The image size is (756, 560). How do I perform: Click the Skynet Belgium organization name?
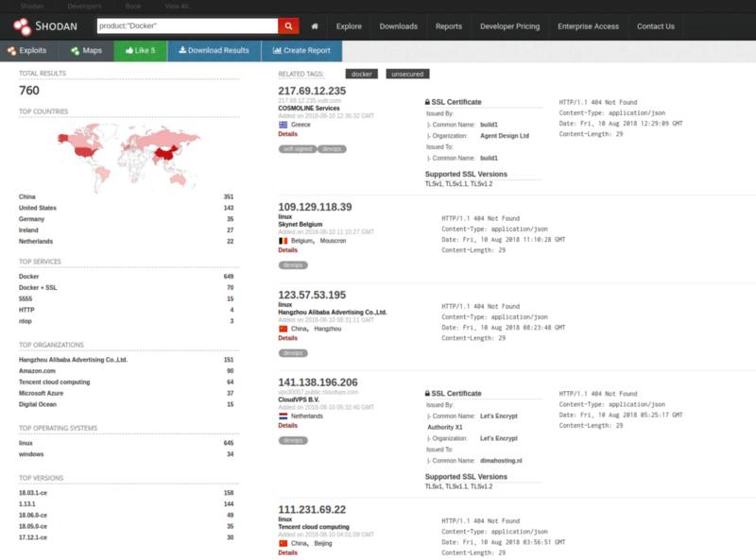coord(301,225)
